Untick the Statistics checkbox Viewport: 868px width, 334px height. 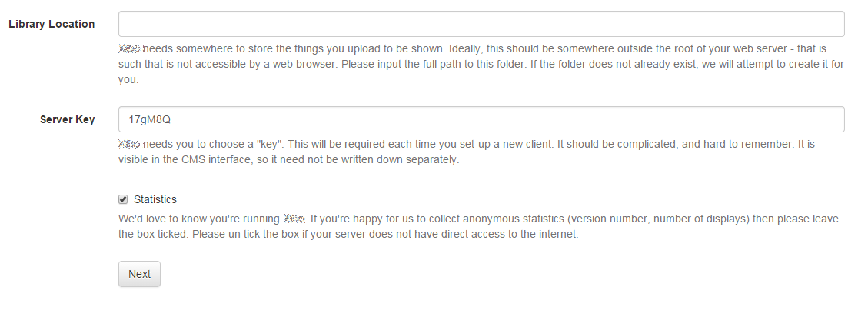pos(123,199)
